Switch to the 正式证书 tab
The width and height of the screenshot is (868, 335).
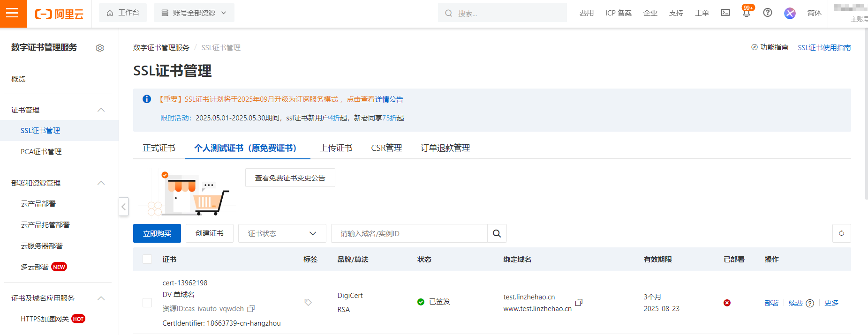[159, 148]
